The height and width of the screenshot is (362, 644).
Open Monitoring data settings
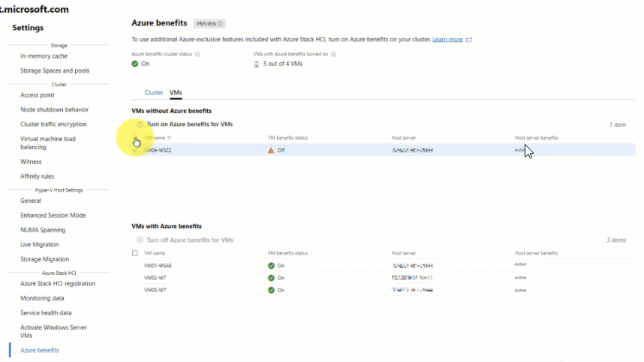point(42,298)
